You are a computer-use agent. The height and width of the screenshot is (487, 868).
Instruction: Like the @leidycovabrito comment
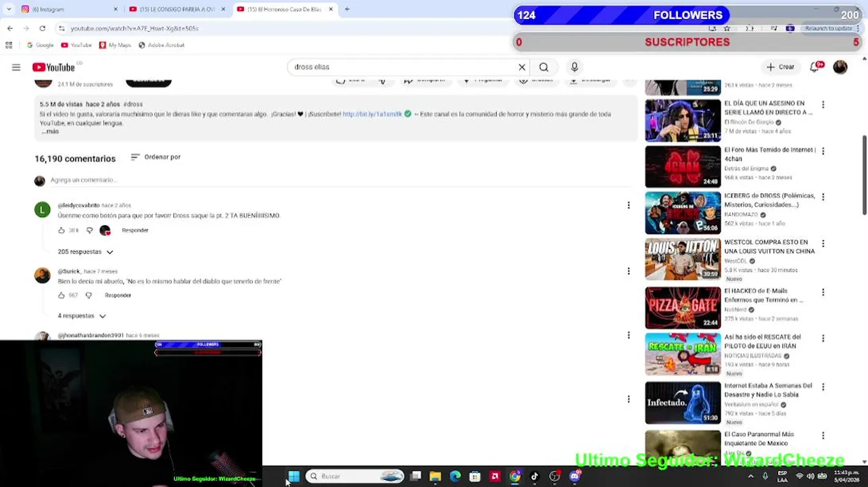(62, 230)
